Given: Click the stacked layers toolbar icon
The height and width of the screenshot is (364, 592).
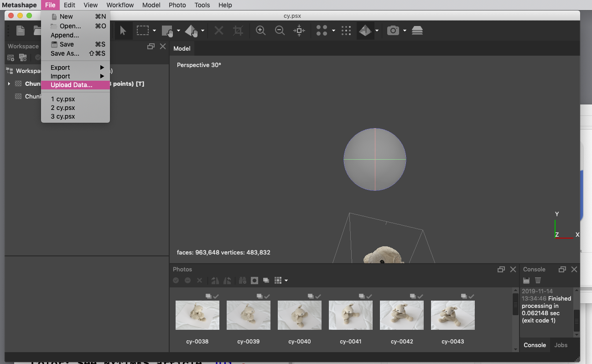Looking at the screenshot, I should point(417,31).
